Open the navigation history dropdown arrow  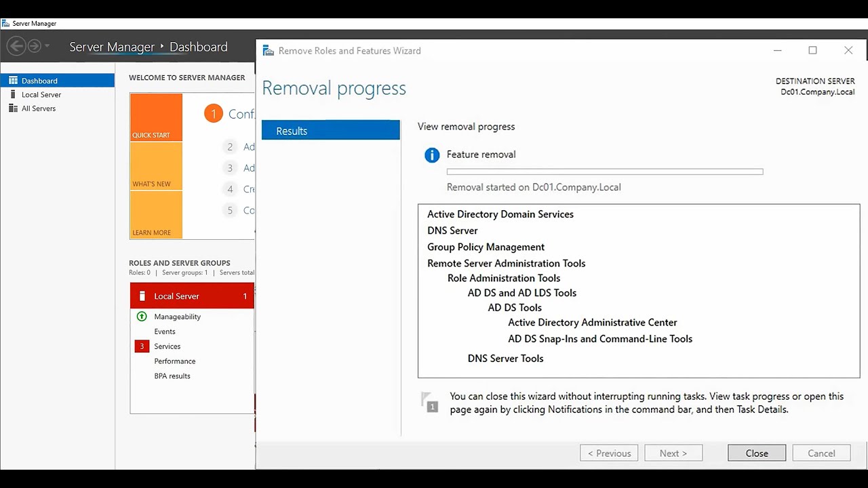[47, 47]
